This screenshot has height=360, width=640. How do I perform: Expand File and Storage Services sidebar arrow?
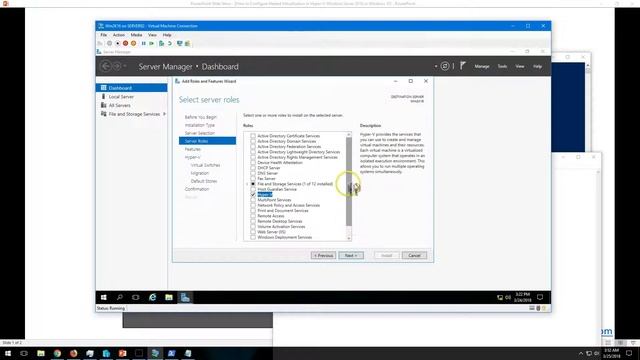tap(164, 114)
